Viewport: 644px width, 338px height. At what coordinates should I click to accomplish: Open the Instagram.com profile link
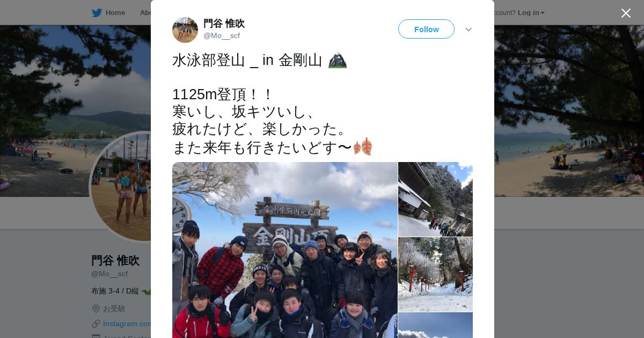click(x=127, y=324)
